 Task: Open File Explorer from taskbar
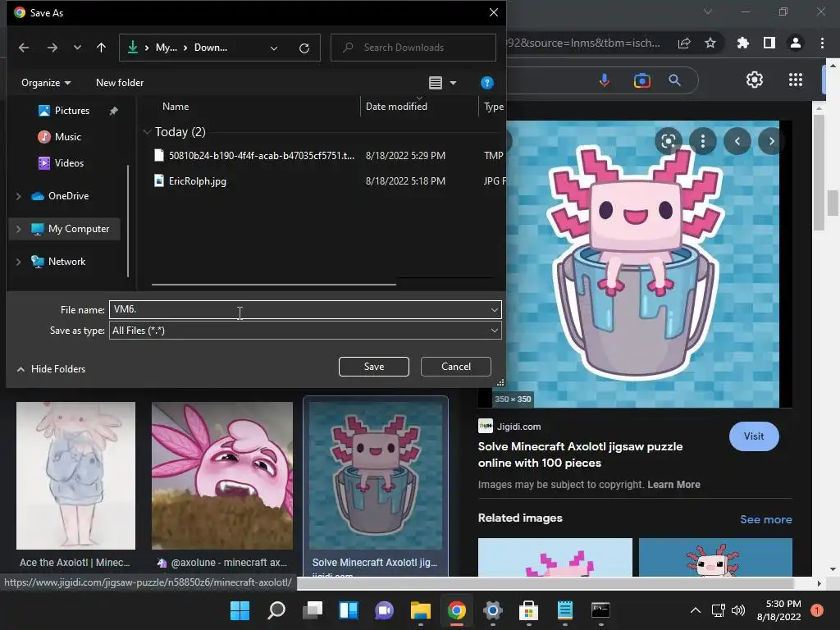(421, 610)
